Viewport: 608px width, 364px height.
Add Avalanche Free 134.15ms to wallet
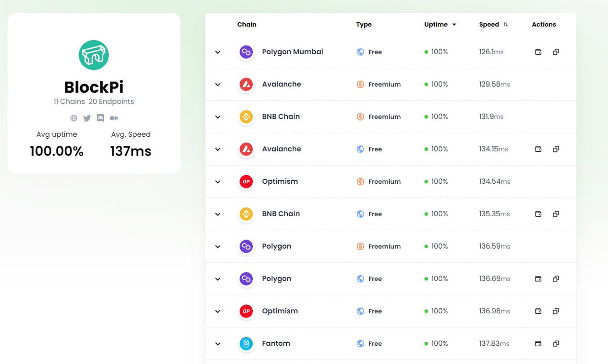[x=539, y=149]
